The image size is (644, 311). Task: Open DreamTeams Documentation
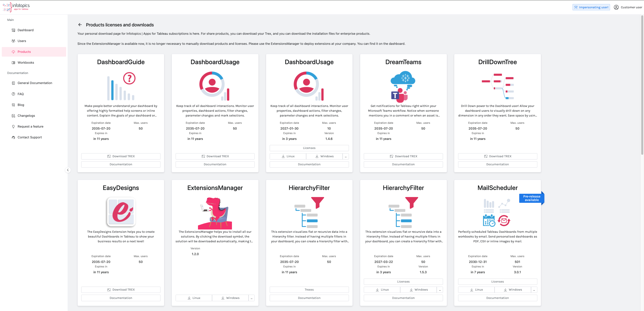coord(403,165)
